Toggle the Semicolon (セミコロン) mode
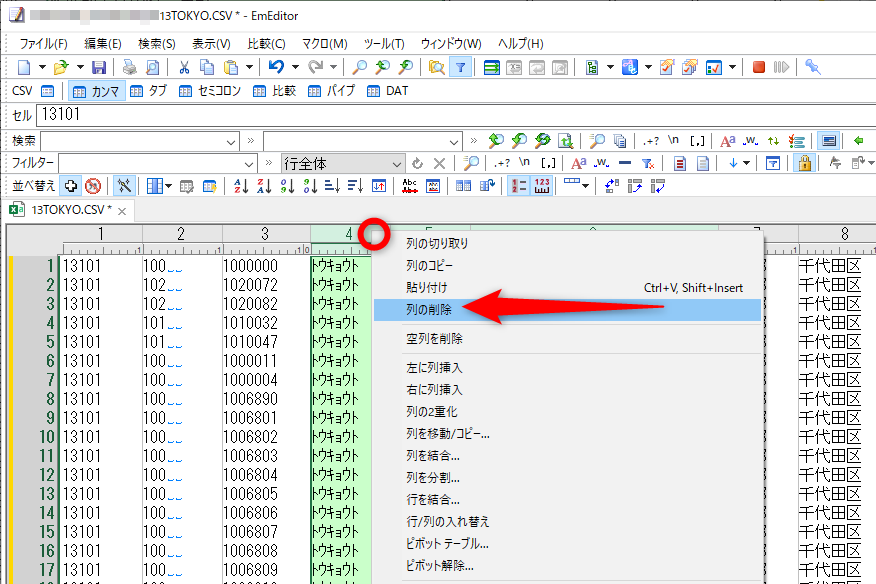Viewport: 876px width, 584px height. tap(210, 91)
